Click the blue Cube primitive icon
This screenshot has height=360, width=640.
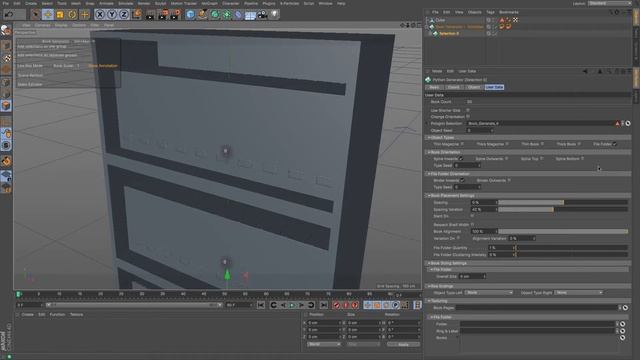coord(190,15)
